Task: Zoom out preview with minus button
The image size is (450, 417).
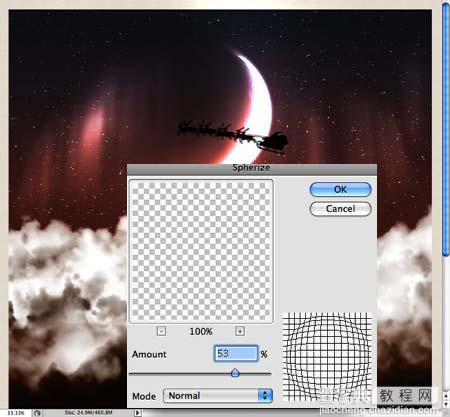Action: coord(161,331)
